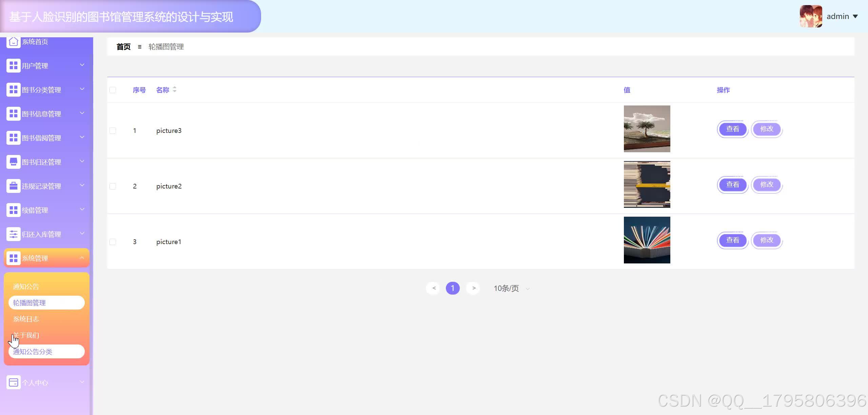Click 修改 button for picture3
Screen dimensions: 868x415
pyautogui.click(x=767, y=129)
